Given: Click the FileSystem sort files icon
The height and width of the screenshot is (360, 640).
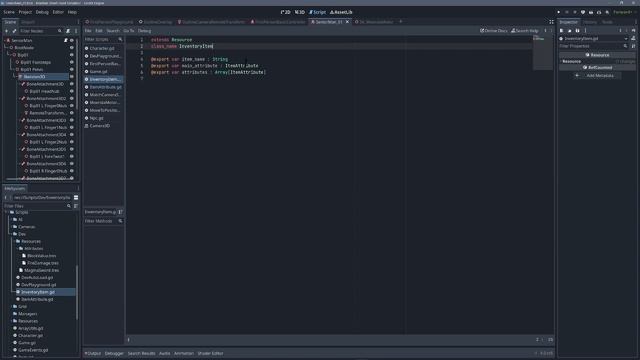Looking at the screenshot, I should tap(76, 206).
